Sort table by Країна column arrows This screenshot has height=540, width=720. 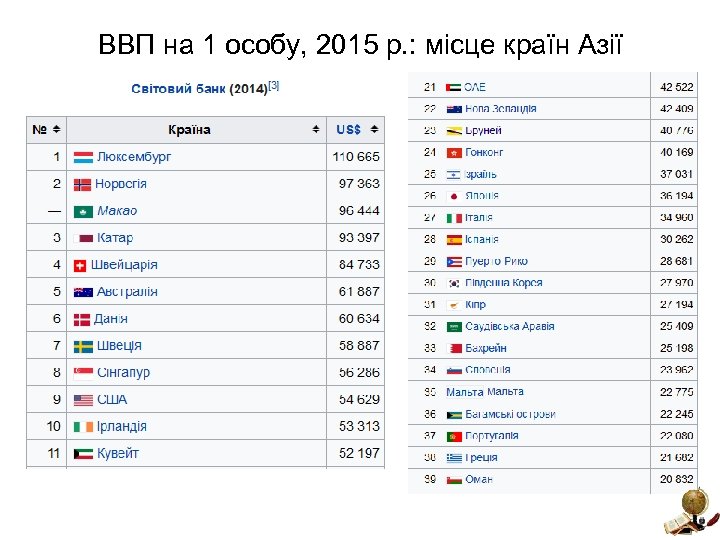point(316,130)
